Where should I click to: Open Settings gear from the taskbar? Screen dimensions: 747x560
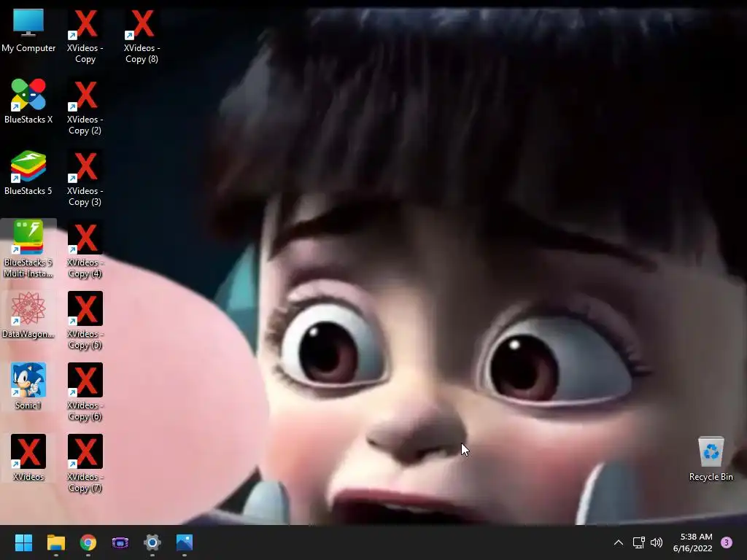152,542
